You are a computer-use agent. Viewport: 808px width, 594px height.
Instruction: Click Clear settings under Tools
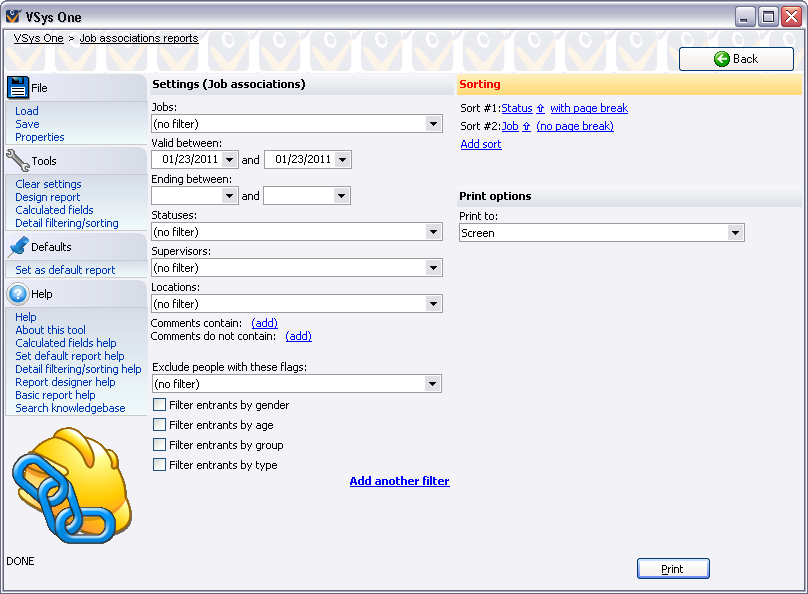point(48,184)
